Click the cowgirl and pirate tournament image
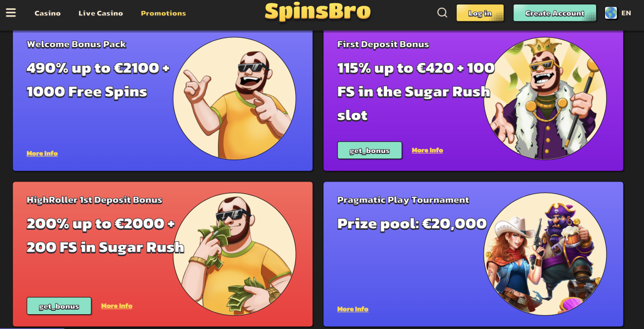 (545, 254)
